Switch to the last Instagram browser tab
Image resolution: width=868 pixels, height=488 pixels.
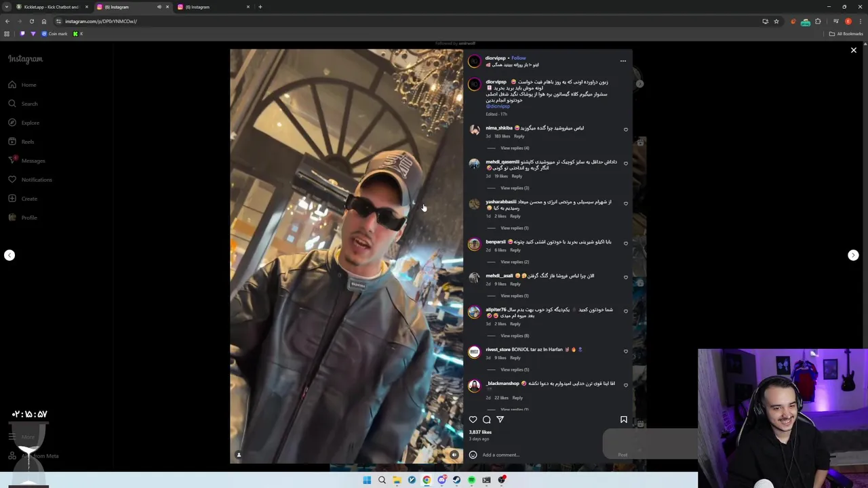point(213,7)
